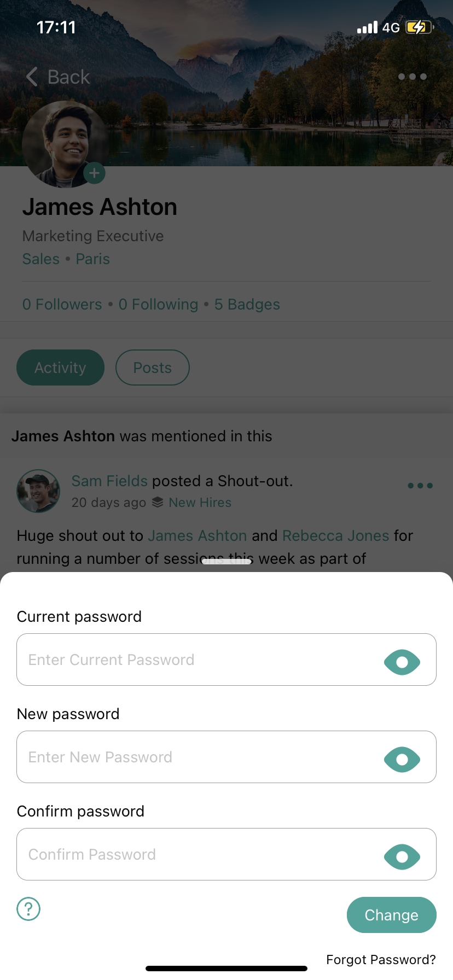
Task: Tap the green plus badge on avatar
Action: tap(94, 173)
